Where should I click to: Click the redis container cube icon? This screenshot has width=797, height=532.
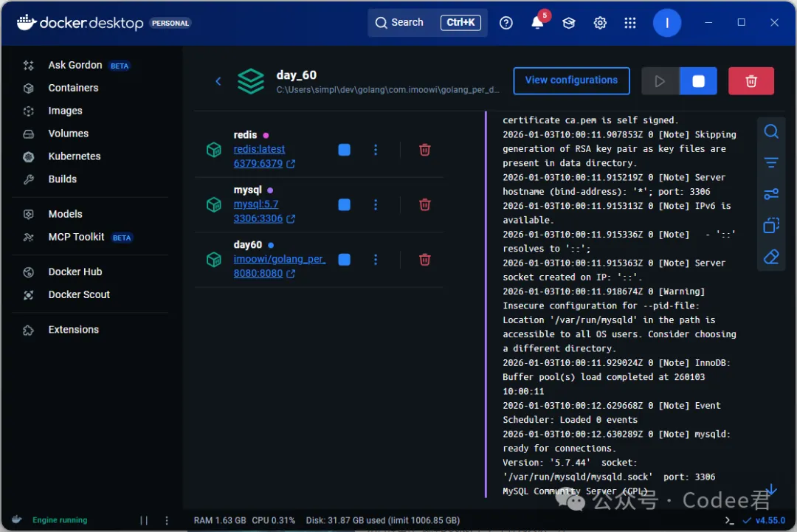(214, 150)
